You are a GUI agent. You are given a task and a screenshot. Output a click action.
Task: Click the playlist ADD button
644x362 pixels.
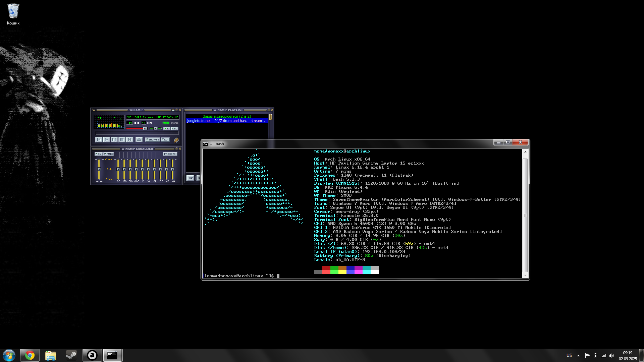tap(190, 178)
